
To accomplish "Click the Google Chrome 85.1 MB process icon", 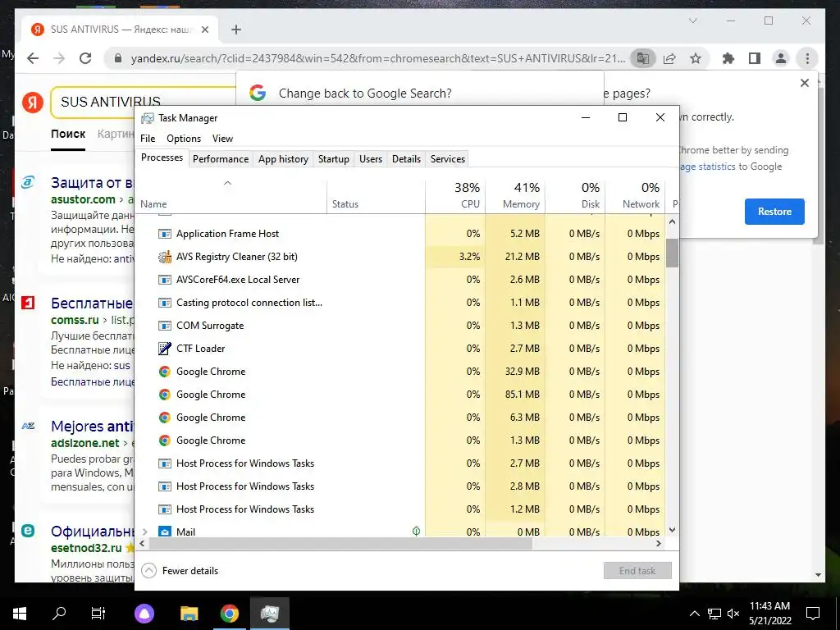I will point(164,395).
